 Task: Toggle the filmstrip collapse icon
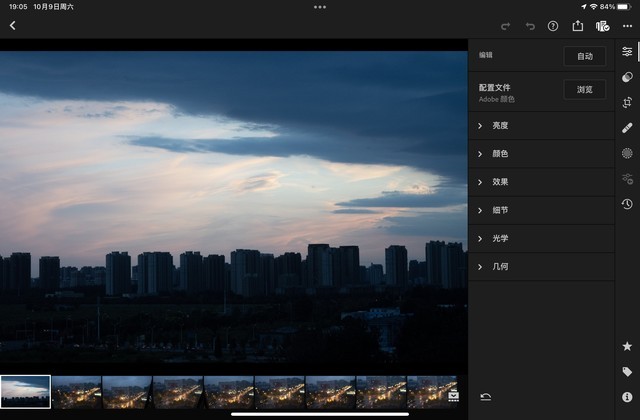pyautogui.click(x=453, y=396)
